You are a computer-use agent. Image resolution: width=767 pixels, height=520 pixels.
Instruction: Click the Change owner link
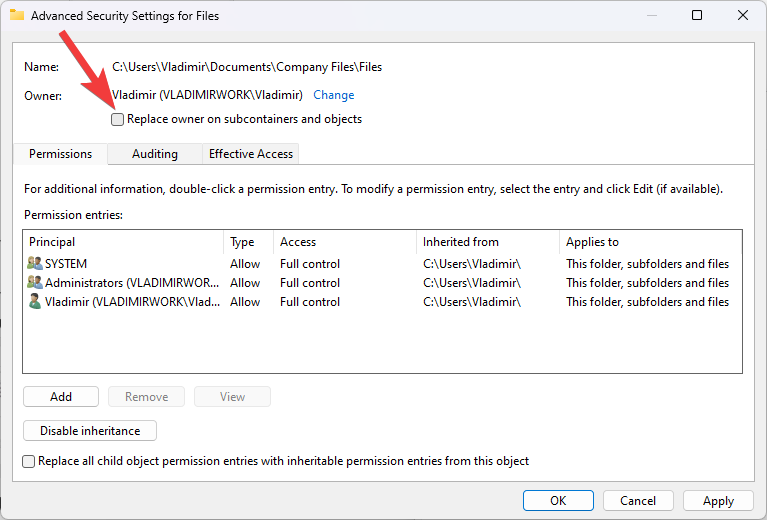[333, 95]
